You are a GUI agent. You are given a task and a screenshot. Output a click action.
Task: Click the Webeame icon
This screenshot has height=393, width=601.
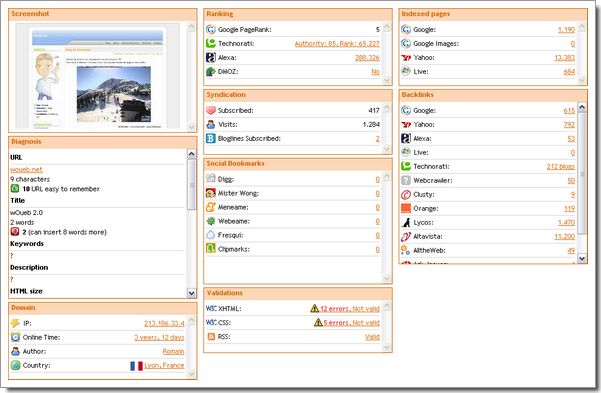point(210,221)
